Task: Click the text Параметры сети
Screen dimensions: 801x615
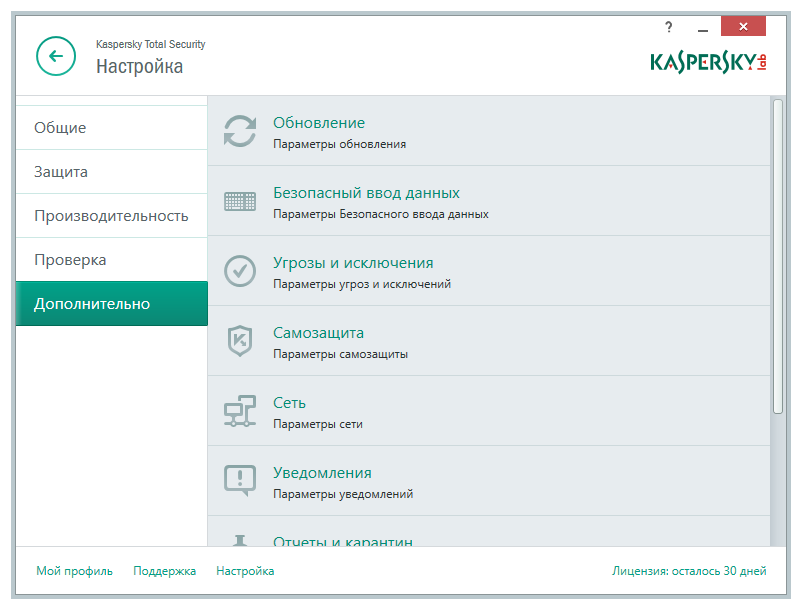Action: pos(318,424)
